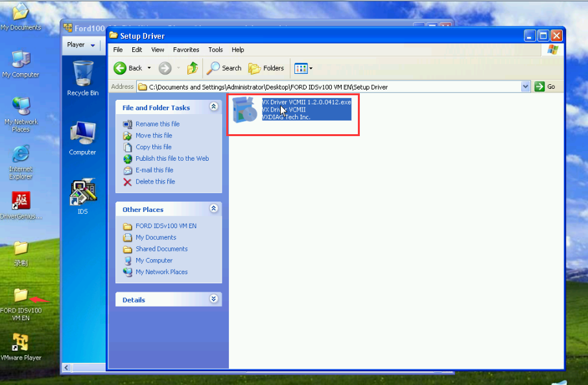This screenshot has width=588, height=385.
Task: Select My Network Places desktop icon
Action: pos(21,114)
